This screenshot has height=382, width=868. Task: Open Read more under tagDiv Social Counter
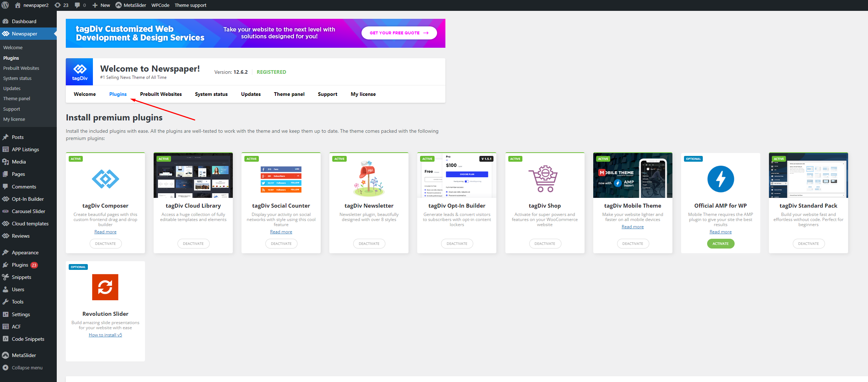tap(281, 232)
